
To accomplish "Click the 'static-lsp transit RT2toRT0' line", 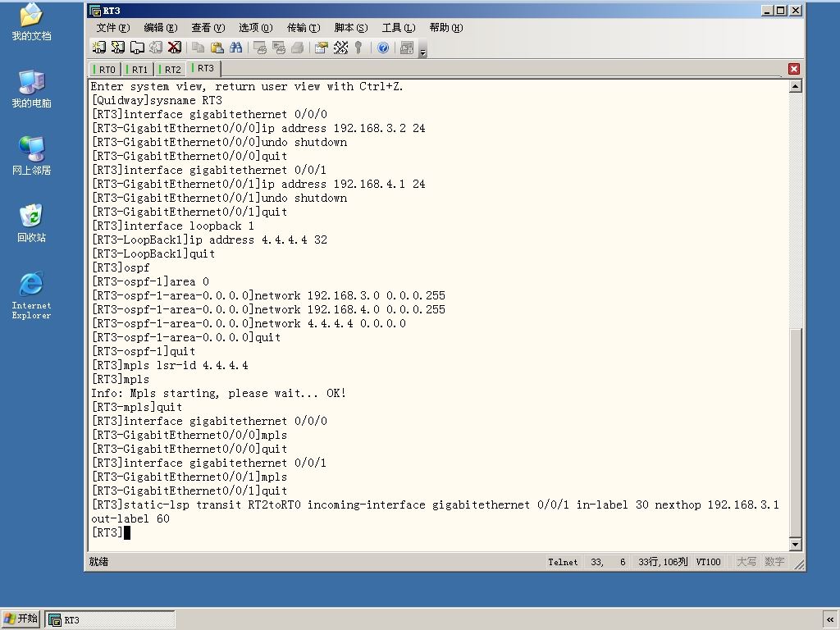I will [436, 504].
